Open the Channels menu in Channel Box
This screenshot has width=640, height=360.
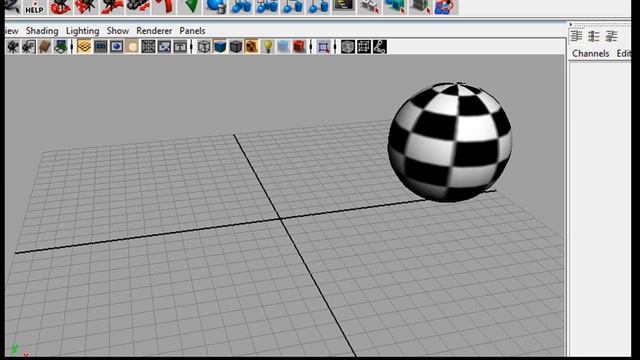(590, 53)
